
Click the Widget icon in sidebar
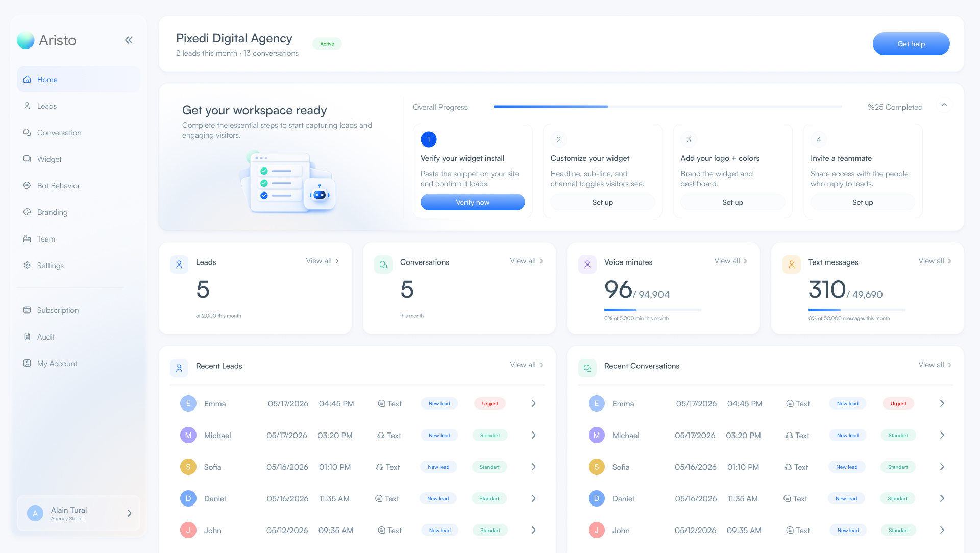pyautogui.click(x=27, y=159)
